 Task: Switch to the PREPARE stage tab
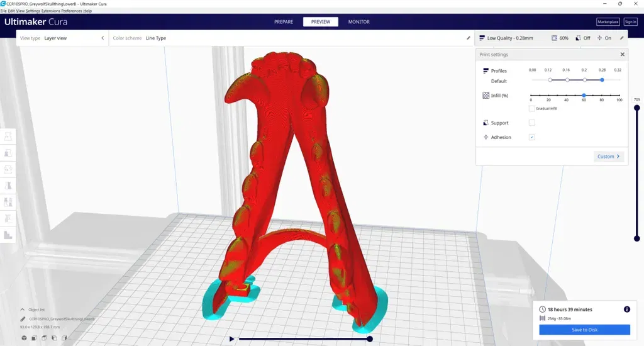coord(284,22)
